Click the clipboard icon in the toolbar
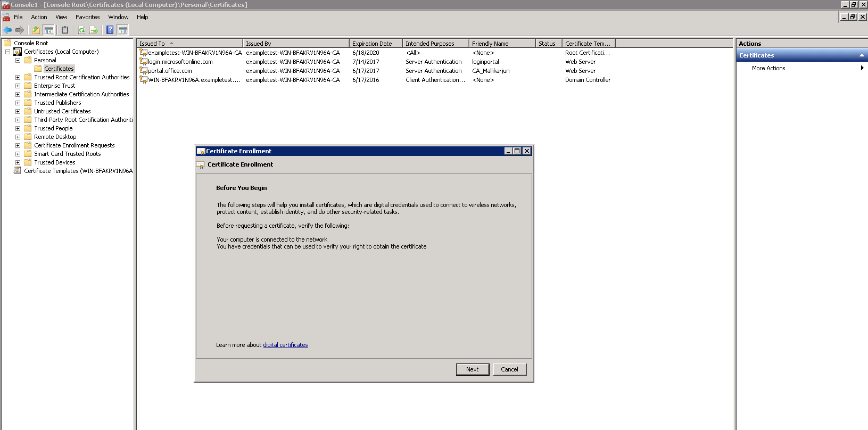868x430 pixels. coord(65,30)
